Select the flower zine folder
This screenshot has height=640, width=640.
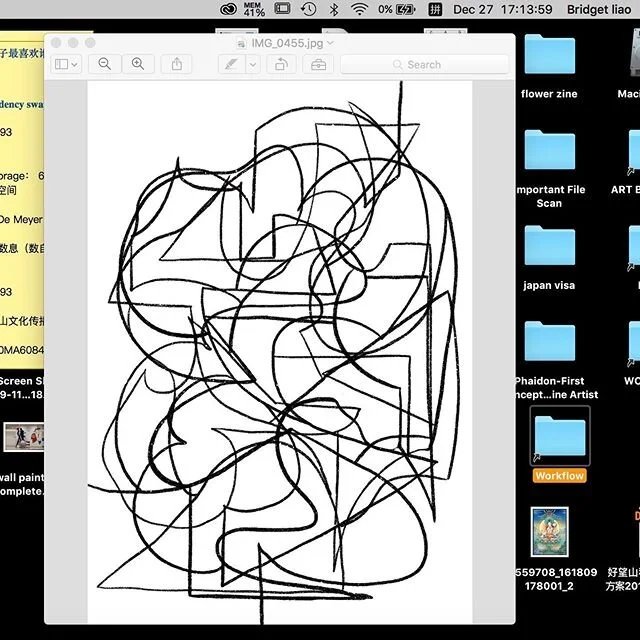tap(549, 54)
